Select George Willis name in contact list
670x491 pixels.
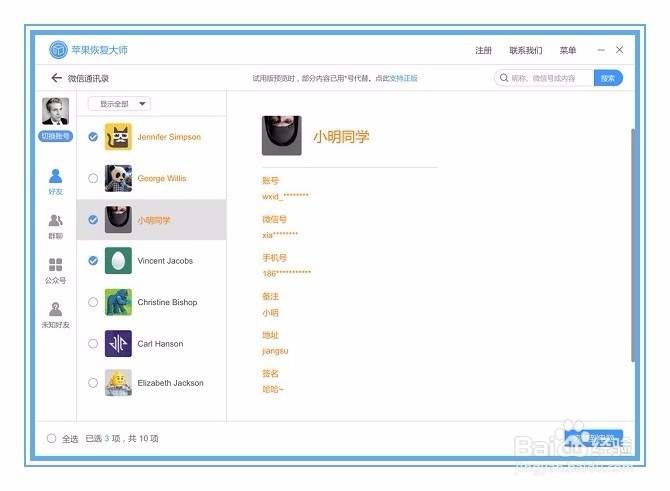pos(162,178)
